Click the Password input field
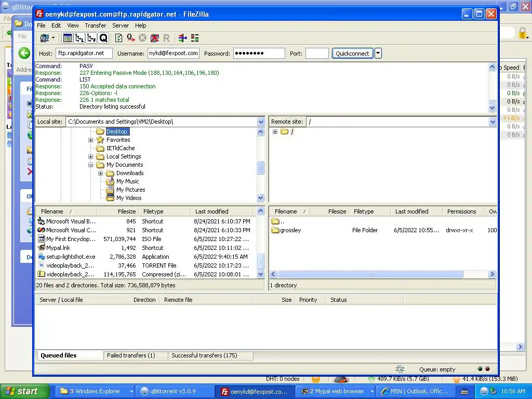The height and width of the screenshot is (399, 532). 259,54
